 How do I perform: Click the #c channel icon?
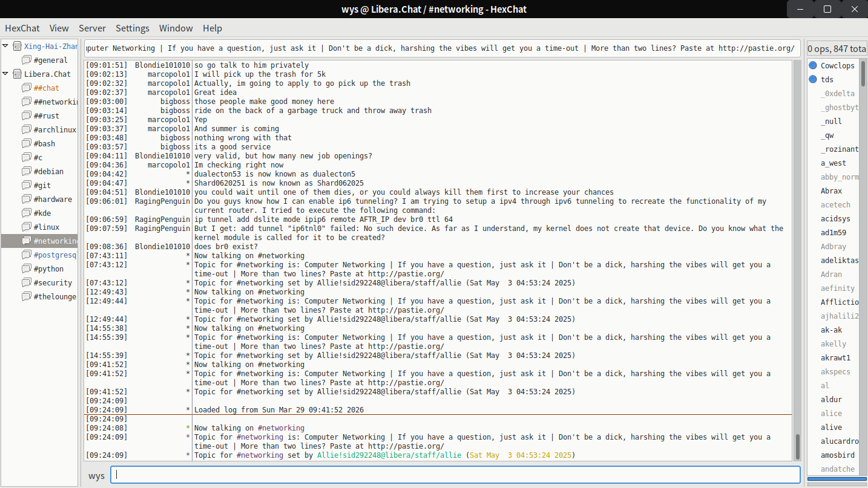(27, 157)
